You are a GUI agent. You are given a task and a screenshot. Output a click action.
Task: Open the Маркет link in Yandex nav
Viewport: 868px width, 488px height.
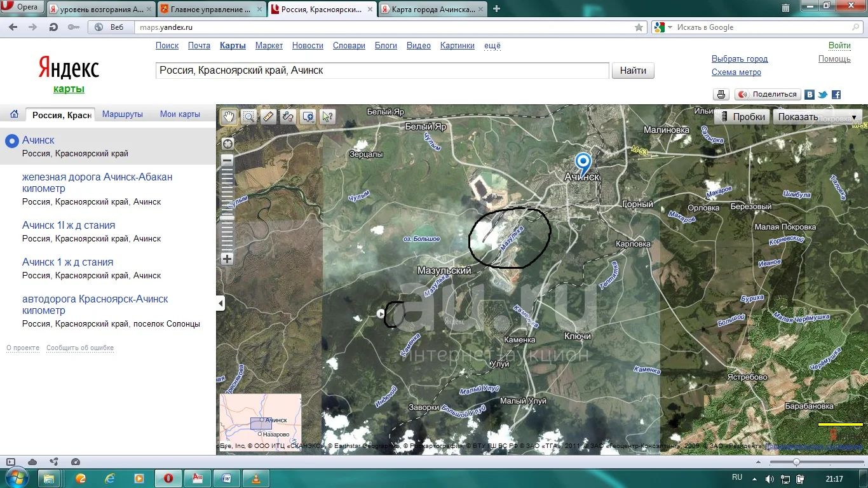coord(269,46)
